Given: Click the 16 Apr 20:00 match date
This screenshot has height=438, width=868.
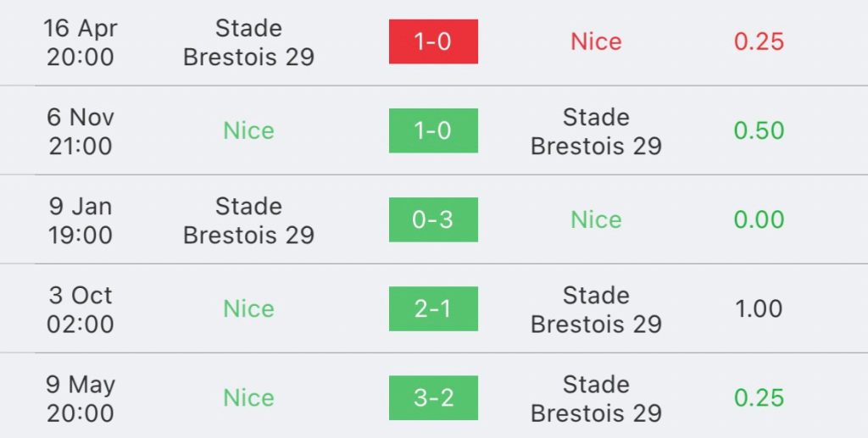Looking at the screenshot, I should pos(80,42).
